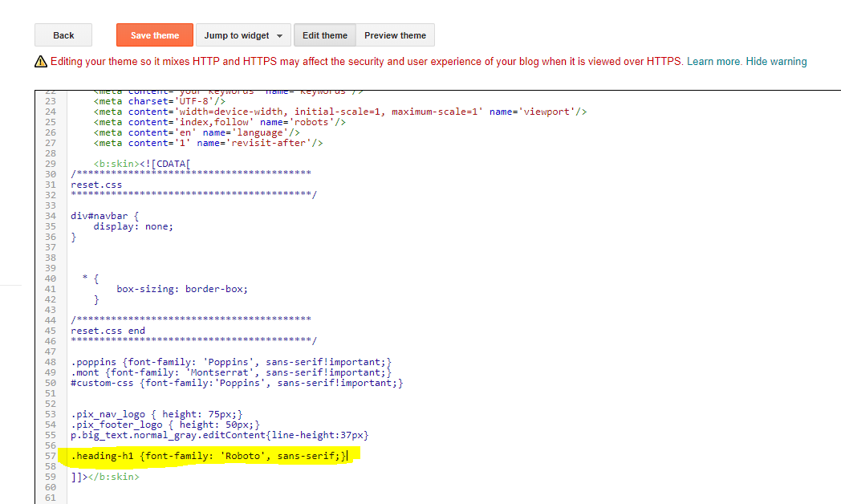The width and height of the screenshot is (841, 504).
Task: Click the Hide warning link
Action: 776,60
